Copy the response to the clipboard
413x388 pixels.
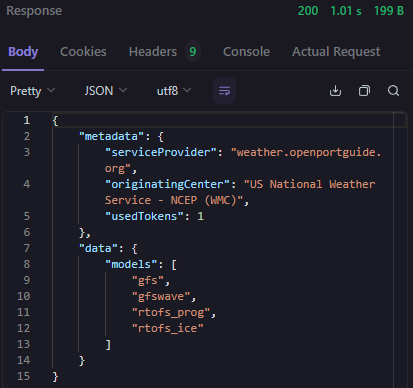tap(364, 91)
